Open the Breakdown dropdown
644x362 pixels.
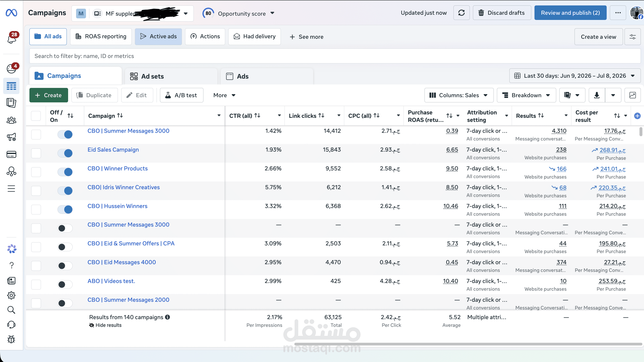526,95
